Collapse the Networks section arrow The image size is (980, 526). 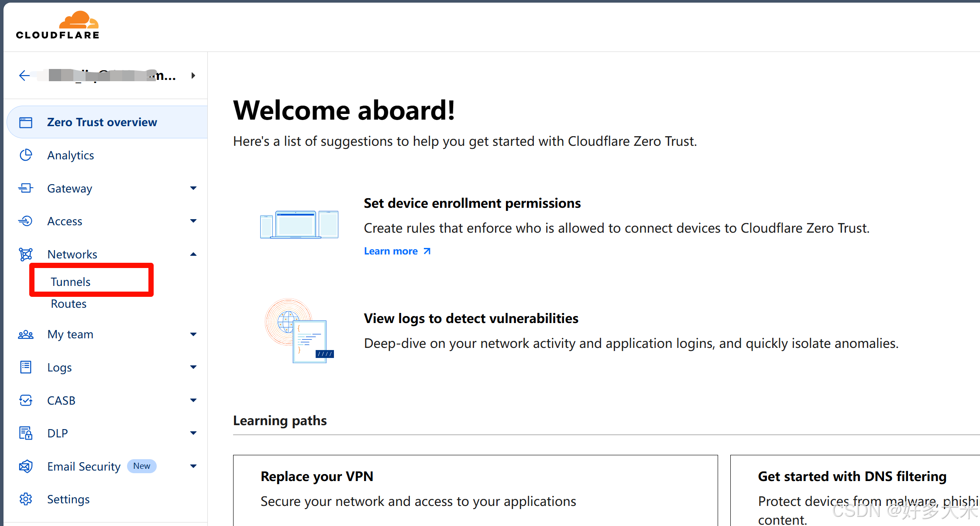(193, 254)
